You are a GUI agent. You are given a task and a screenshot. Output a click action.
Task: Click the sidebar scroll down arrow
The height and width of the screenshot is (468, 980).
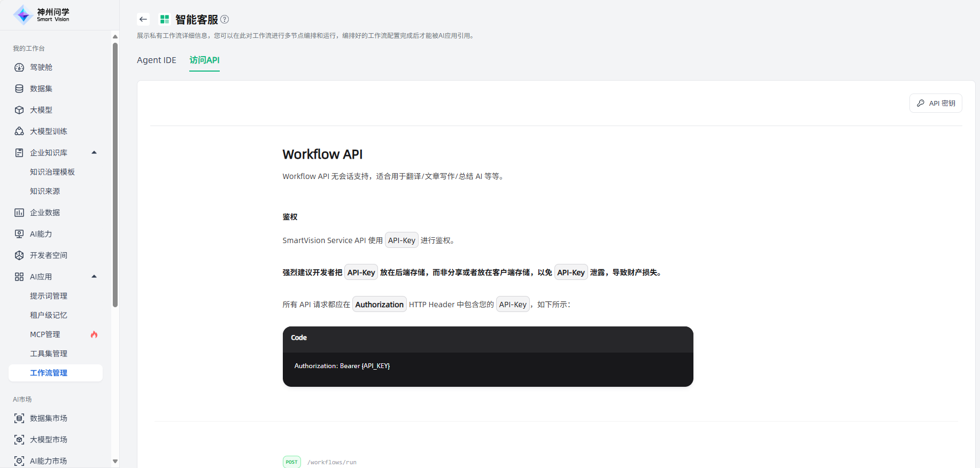(x=115, y=461)
